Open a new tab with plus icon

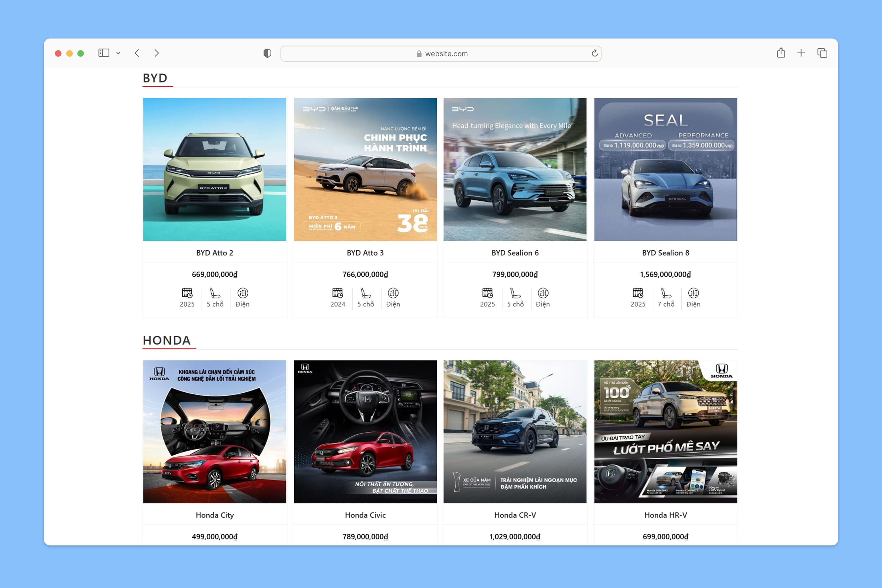[x=801, y=53]
